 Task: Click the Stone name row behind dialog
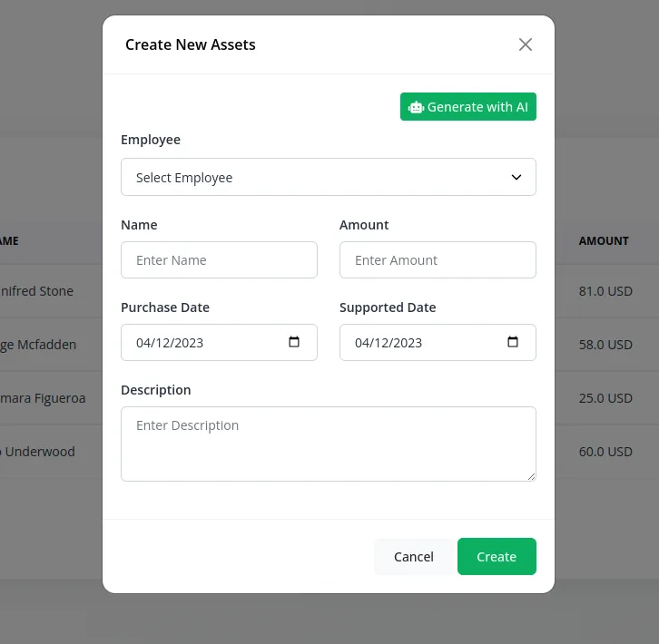pos(37,291)
